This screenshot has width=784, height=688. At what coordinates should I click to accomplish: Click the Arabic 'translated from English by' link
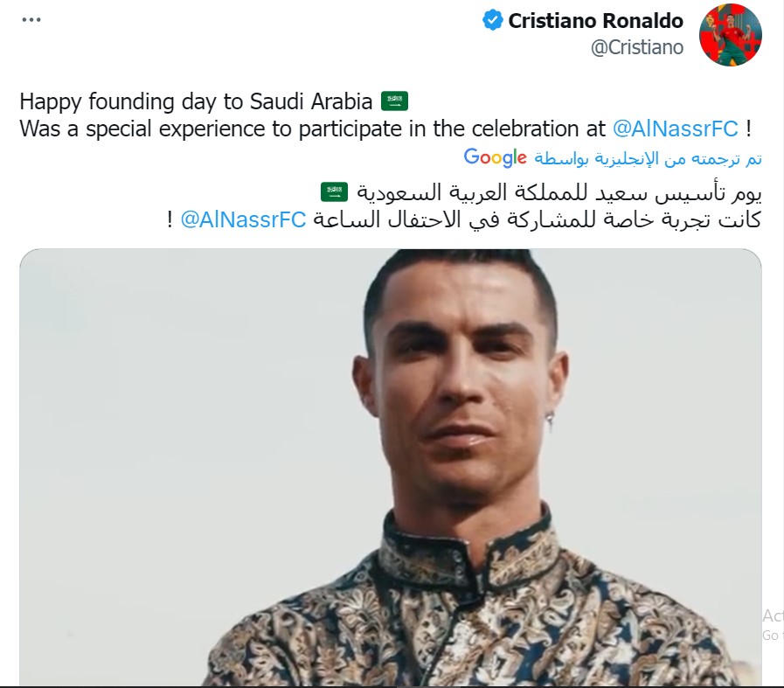tap(648, 159)
